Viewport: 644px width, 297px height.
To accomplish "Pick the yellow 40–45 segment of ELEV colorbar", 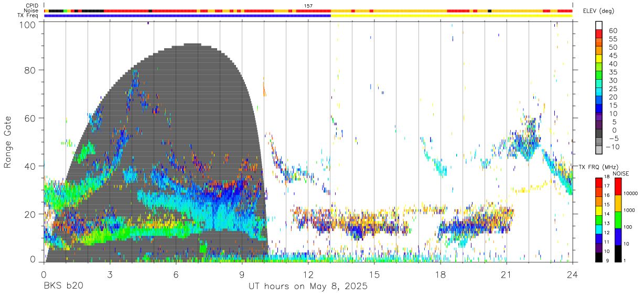I will coord(599,59).
